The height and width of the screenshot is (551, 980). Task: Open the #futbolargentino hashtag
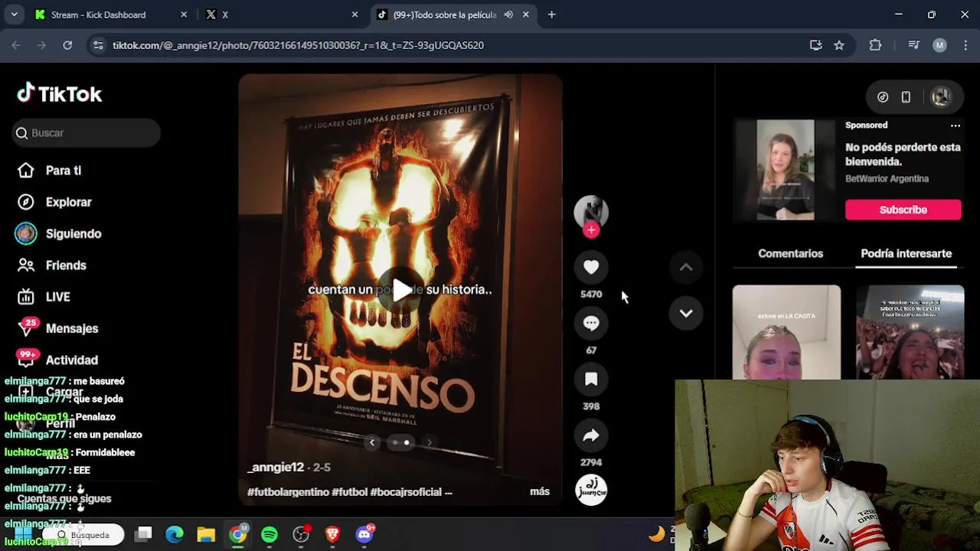[288, 492]
